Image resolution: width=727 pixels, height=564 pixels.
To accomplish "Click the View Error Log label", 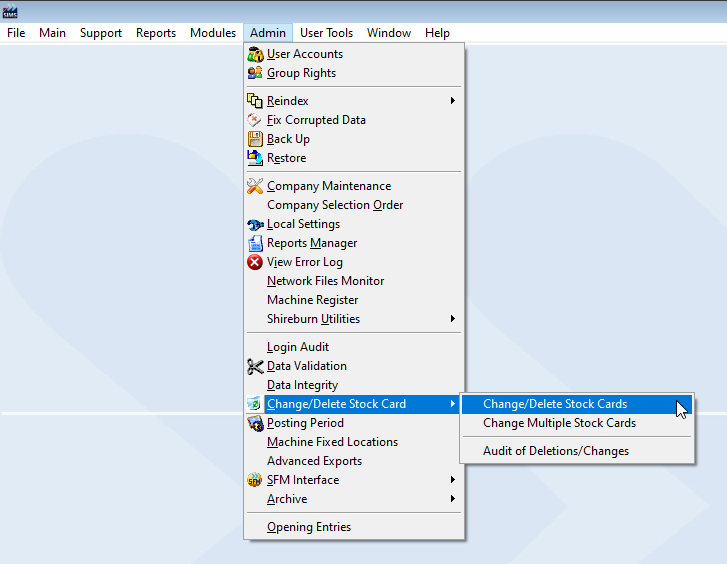I will click(x=305, y=262).
